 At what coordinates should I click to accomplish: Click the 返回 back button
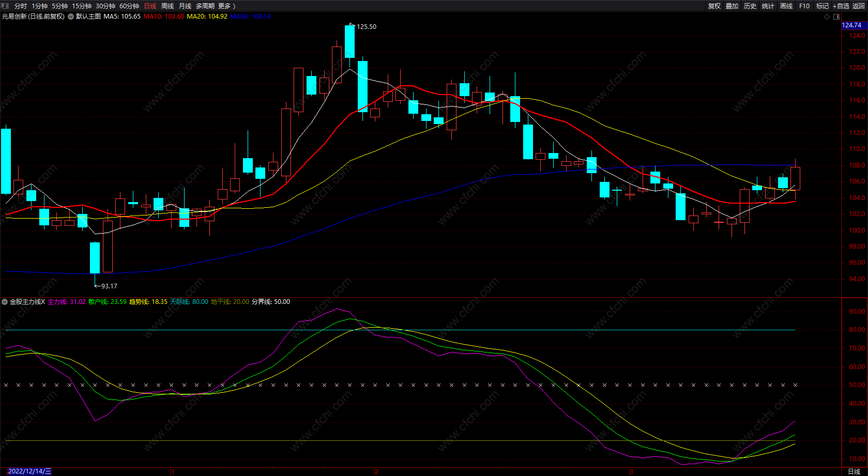point(858,6)
